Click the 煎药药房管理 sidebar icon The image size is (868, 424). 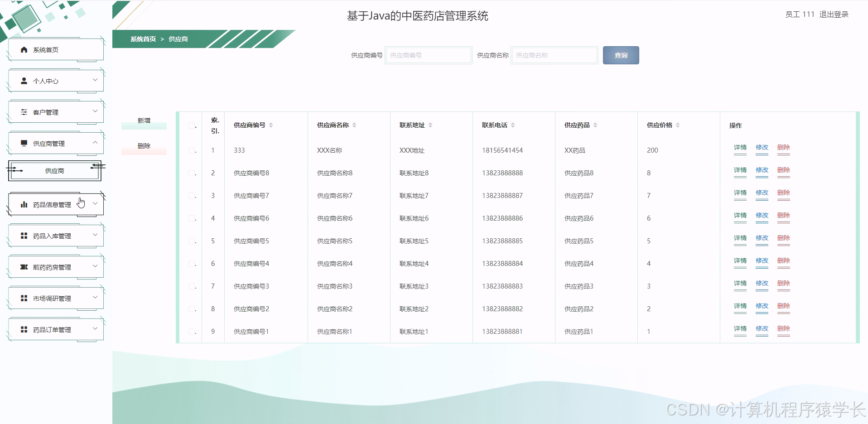pyautogui.click(x=24, y=267)
